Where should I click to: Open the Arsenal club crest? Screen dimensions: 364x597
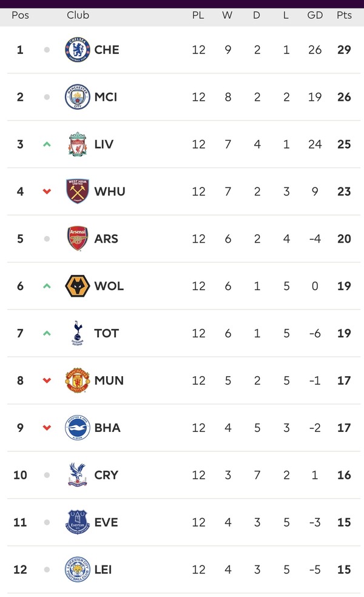77,238
